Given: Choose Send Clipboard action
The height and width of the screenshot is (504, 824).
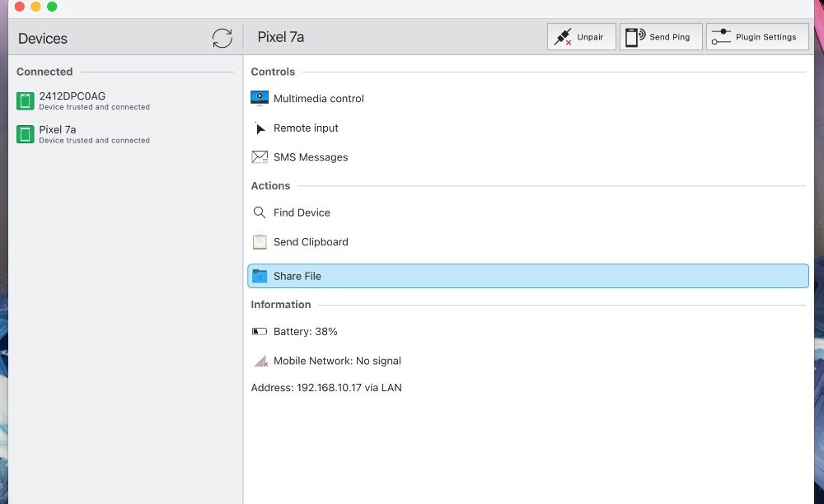Looking at the screenshot, I should tap(311, 242).
